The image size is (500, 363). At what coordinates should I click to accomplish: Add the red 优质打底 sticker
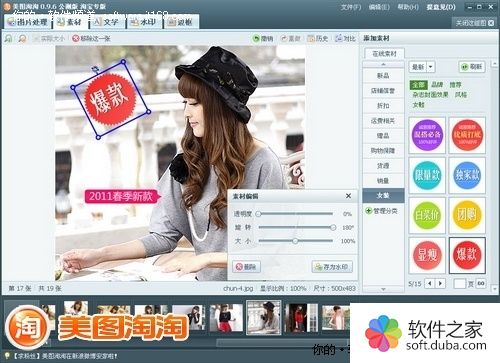pos(467,135)
